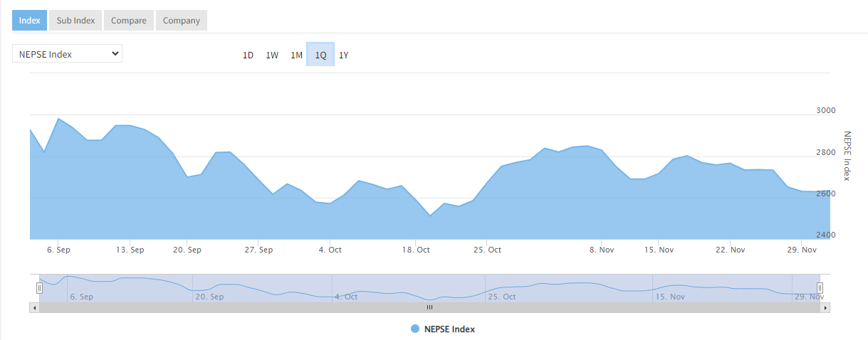Click the lowest dip after 18. Oct
The image size is (868, 340).
pyautogui.click(x=429, y=215)
